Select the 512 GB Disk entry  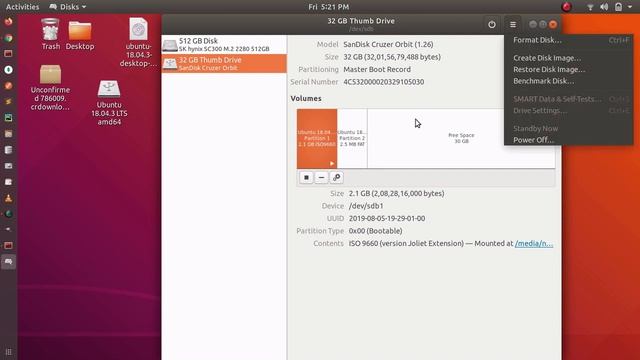[224, 44]
